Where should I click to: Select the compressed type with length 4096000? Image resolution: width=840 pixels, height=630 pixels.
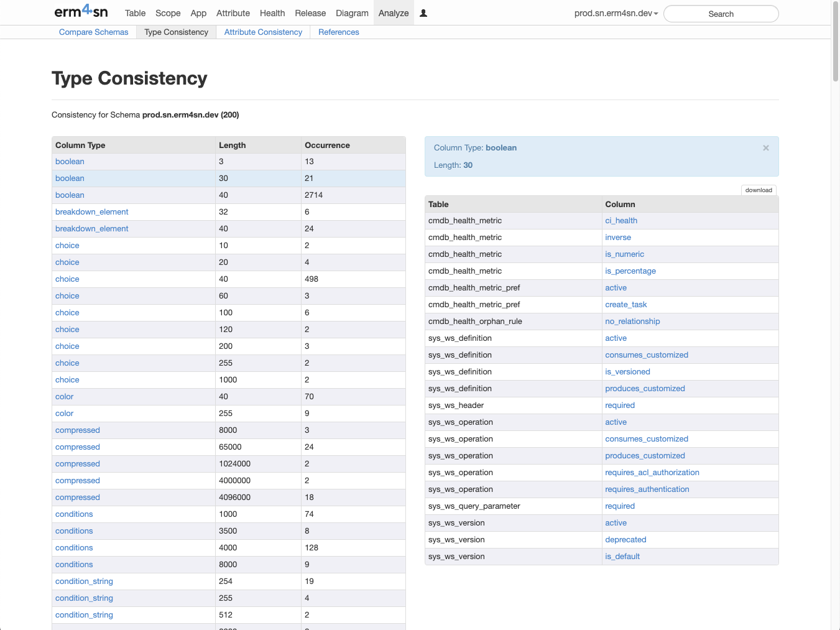pyautogui.click(x=77, y=498)
